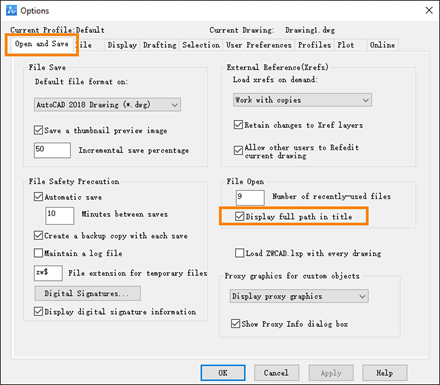Toggle Retain changes to Xref layers

point(238,125)
